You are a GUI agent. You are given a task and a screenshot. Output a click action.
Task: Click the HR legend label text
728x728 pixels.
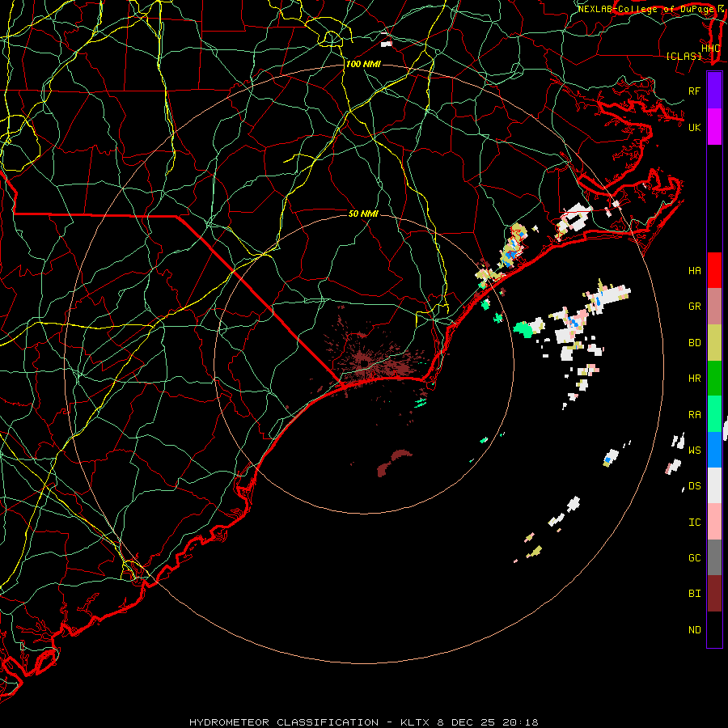(x=694, y=379)
